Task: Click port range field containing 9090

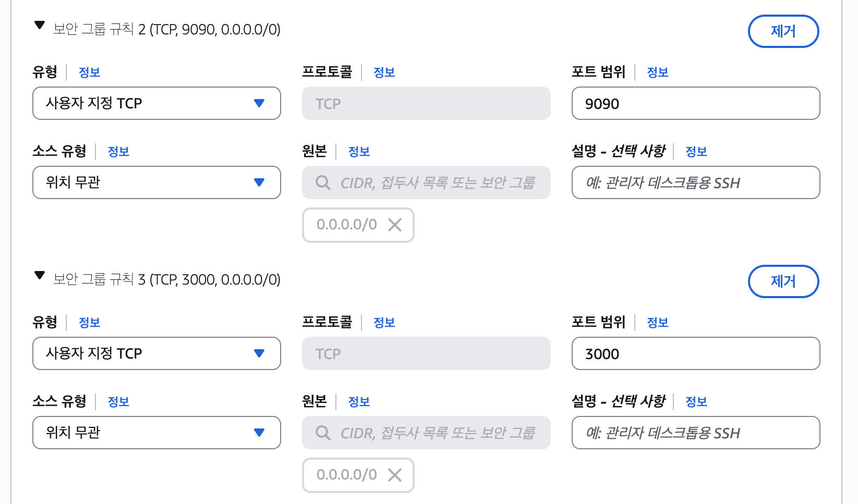Action: 695,103
